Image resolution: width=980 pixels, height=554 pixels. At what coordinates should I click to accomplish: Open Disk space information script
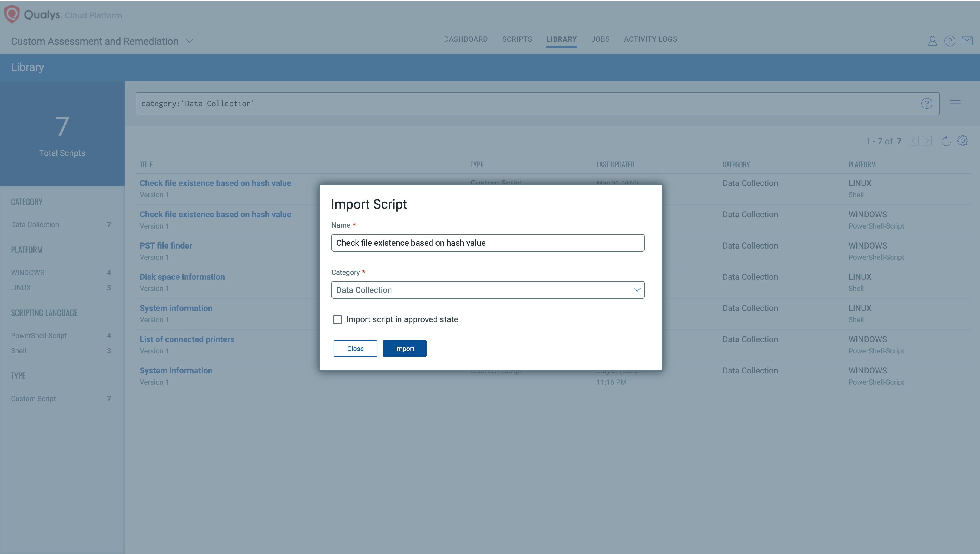point(182,277)
